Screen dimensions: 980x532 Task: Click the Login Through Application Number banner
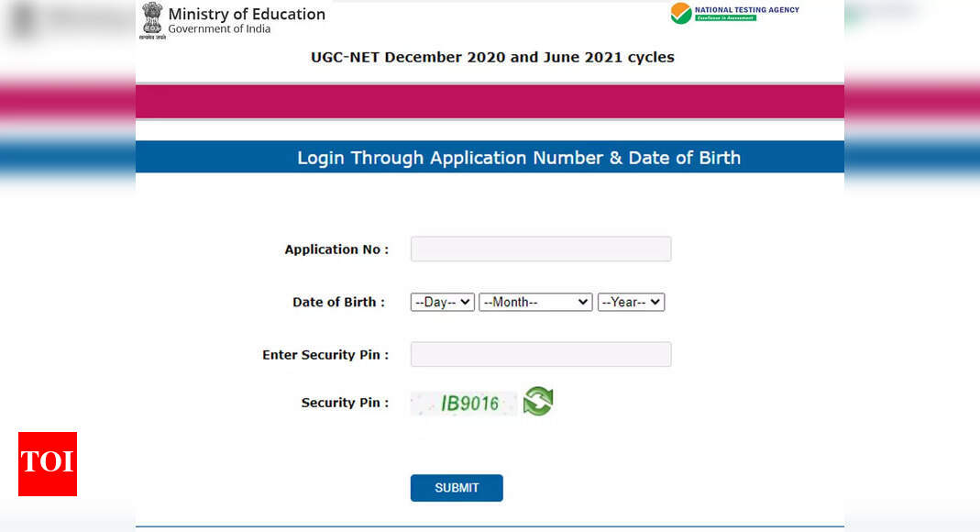(490, 157)
